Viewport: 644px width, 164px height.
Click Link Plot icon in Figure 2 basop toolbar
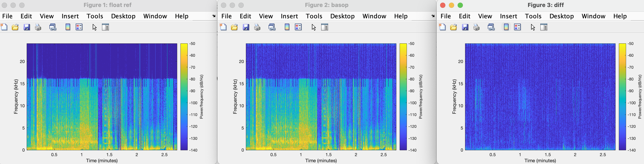272,27
